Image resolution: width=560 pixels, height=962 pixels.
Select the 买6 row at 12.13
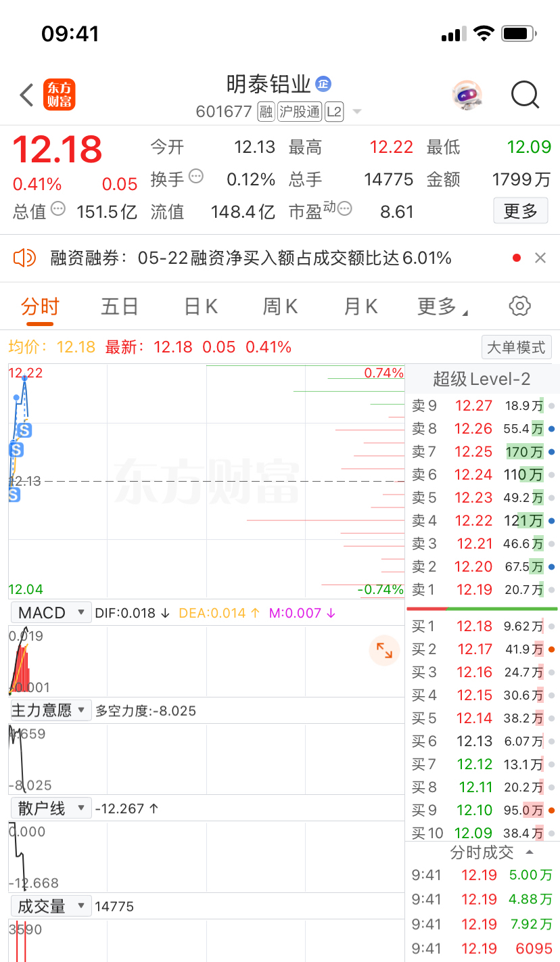482,741
